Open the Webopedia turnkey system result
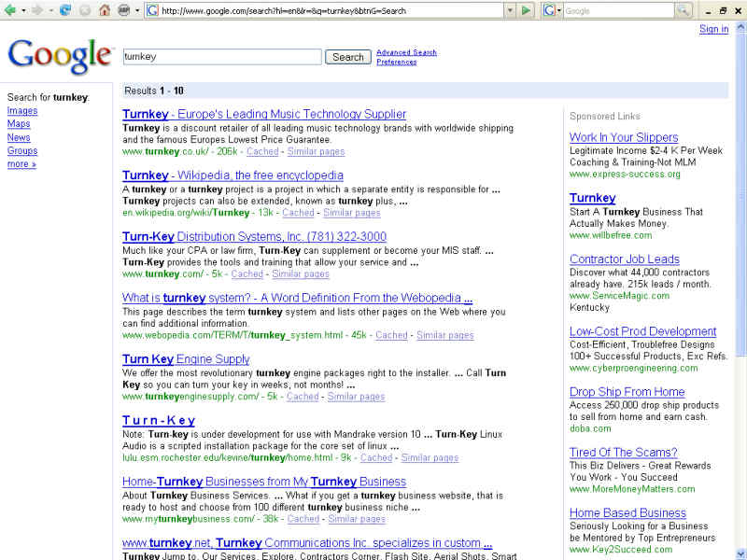Viewport: 747px width, 560px height. click(297, 298)
